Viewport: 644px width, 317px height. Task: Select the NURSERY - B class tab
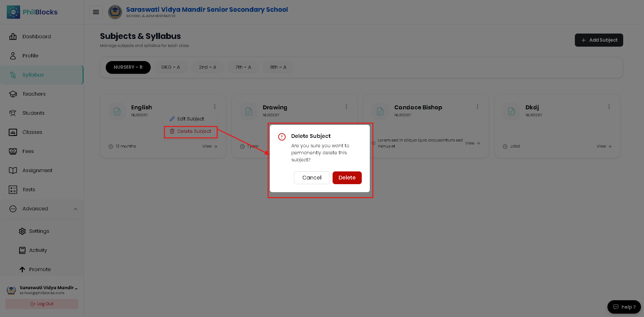tap(128, 67)
